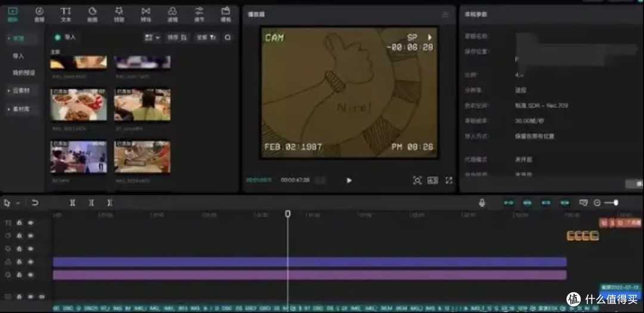
Task: Enter fullscreen preview mode
Action: coord(449,180)
